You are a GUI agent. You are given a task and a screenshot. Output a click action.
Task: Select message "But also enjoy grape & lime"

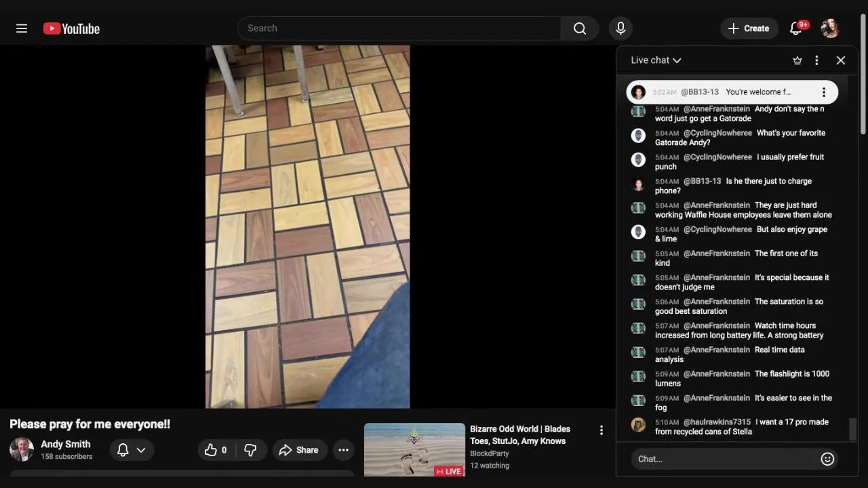pos(741,234)
